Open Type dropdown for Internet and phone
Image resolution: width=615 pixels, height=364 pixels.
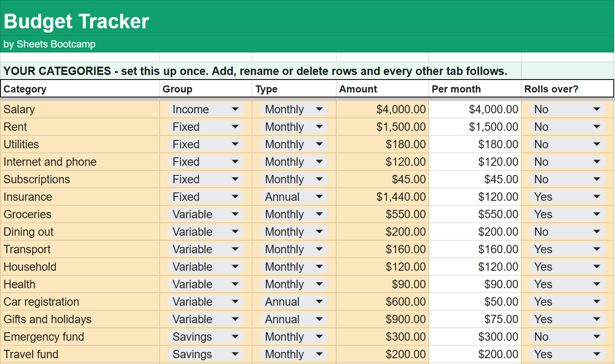click(x=294, y=162)
